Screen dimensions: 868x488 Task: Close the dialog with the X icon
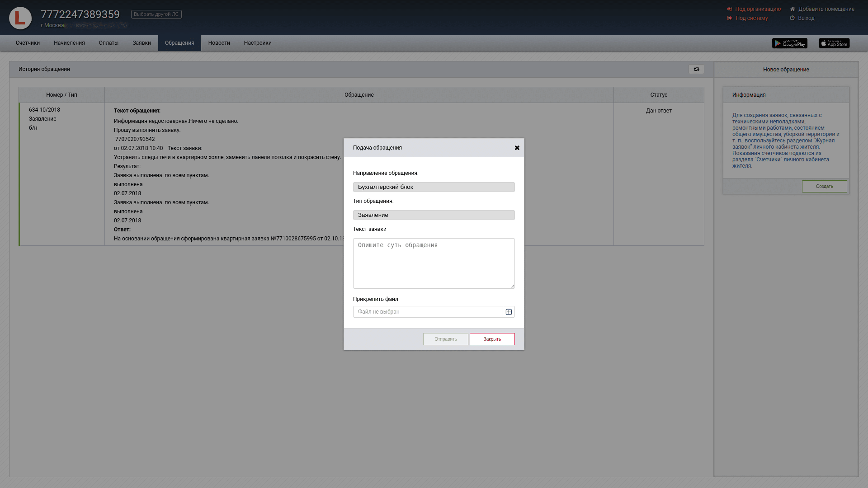point(517,148)
